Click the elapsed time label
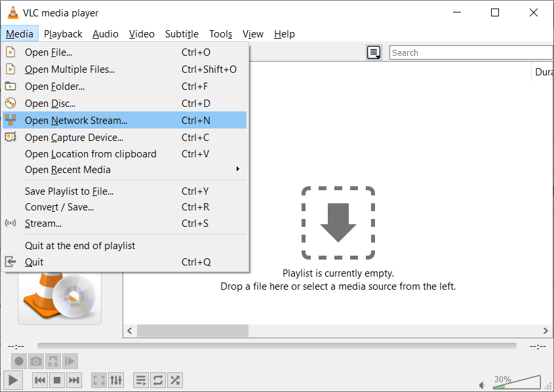554x392 pixels. pyautogui.click(x=16, y=347)
